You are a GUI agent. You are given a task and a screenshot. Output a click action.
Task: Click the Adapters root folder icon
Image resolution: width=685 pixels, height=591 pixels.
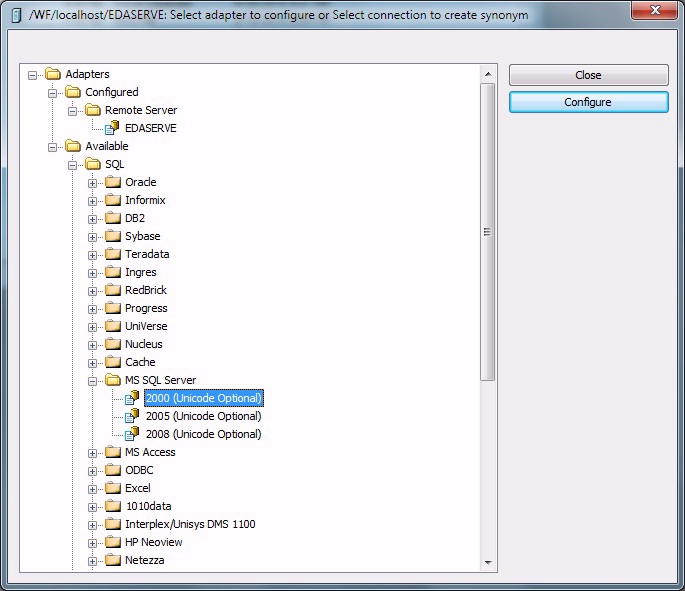[x=53, y=73]
